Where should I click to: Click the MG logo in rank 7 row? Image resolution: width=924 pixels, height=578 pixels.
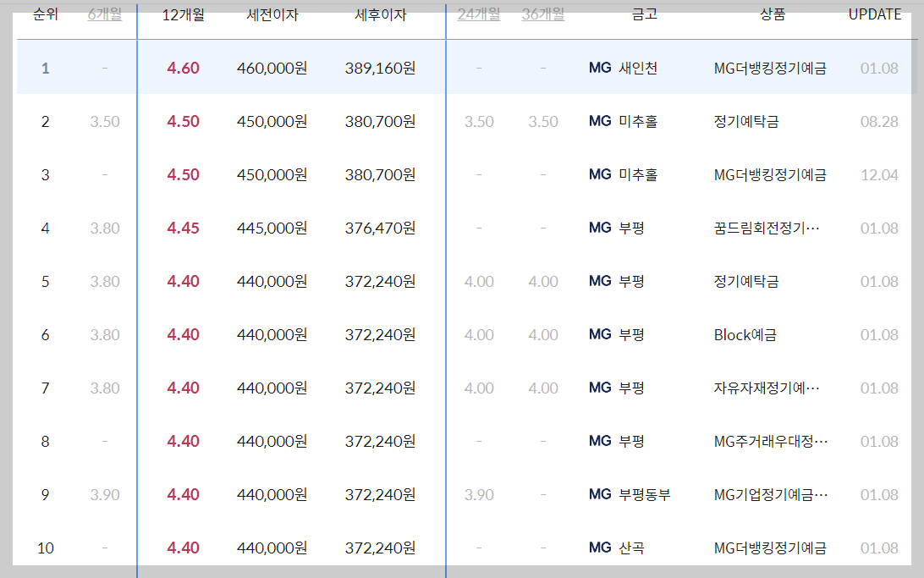pos(600,388)
